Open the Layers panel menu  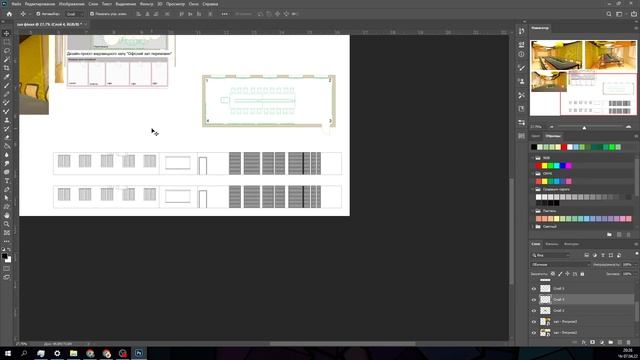tap(636, 244)
